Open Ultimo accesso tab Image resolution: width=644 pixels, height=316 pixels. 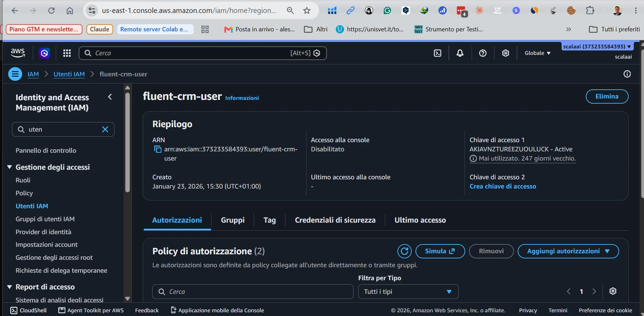pos(420,220)
